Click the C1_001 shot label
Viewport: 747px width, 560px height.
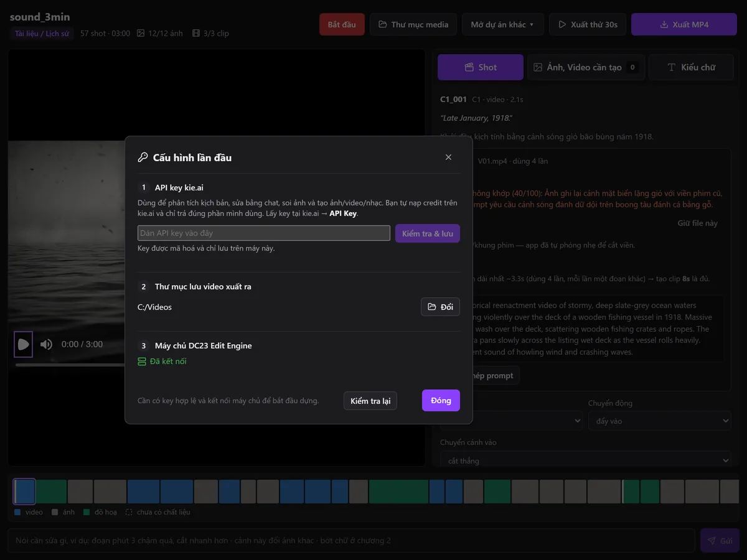click(x=453, y=99)
